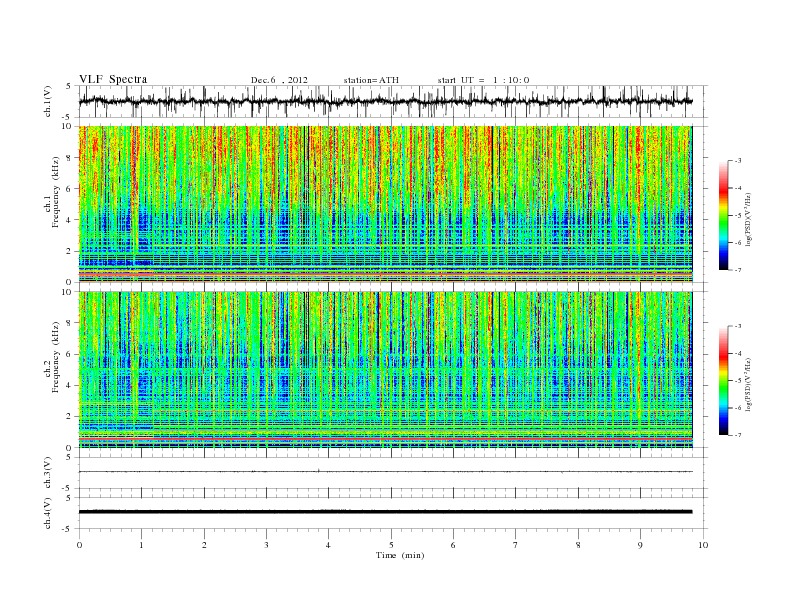Click the ch.1 spectrogram color scale bar
The image size is (792, 612).
pyautogui.click(x=724, y=216)
